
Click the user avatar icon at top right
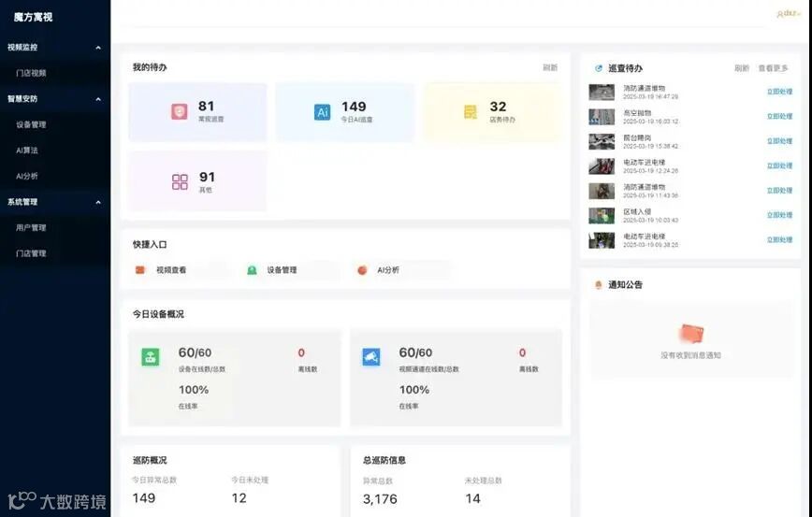coord(779,14)
